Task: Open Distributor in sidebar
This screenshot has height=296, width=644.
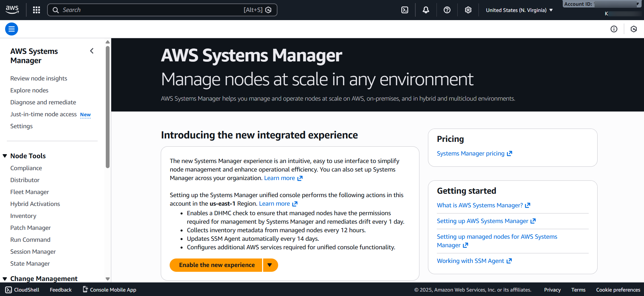Action: point(25,180)
